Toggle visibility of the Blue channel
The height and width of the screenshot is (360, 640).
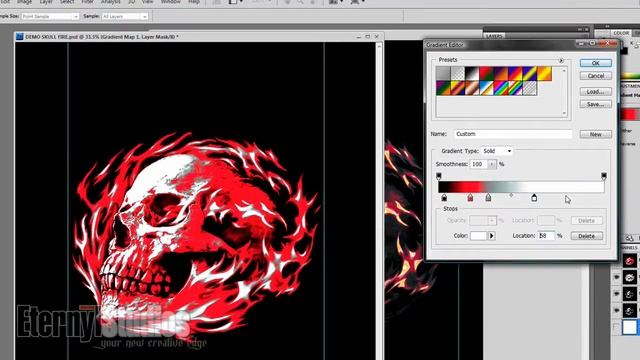coord(617,311)
